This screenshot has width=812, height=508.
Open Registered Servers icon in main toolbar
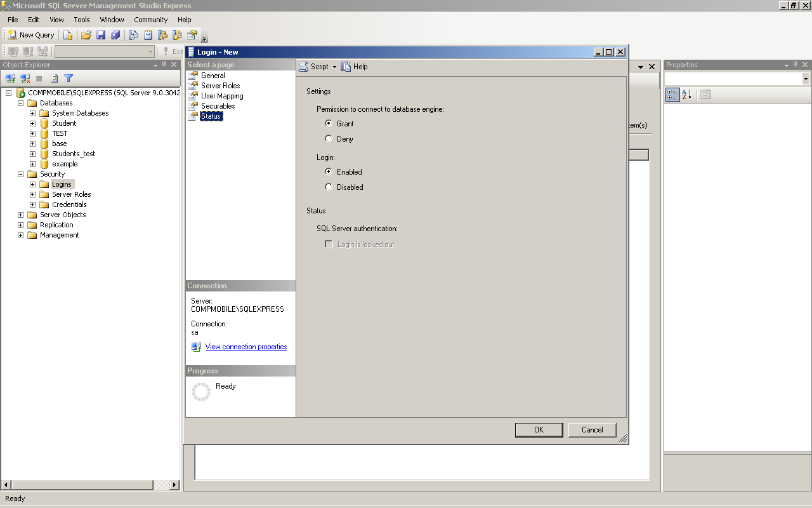(133, 35)
